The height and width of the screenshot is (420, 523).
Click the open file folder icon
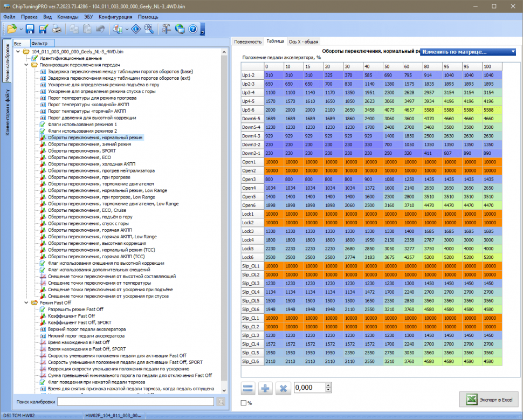coord(11,29)
